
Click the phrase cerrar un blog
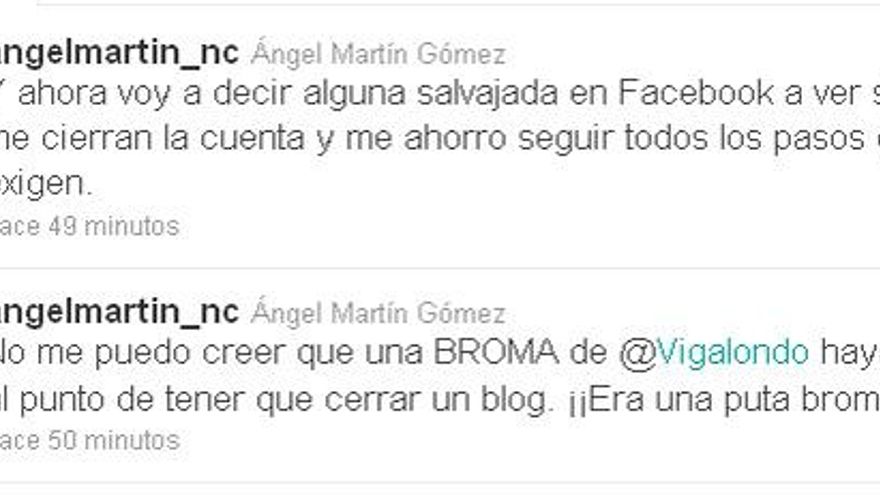(x=438, y=400)
